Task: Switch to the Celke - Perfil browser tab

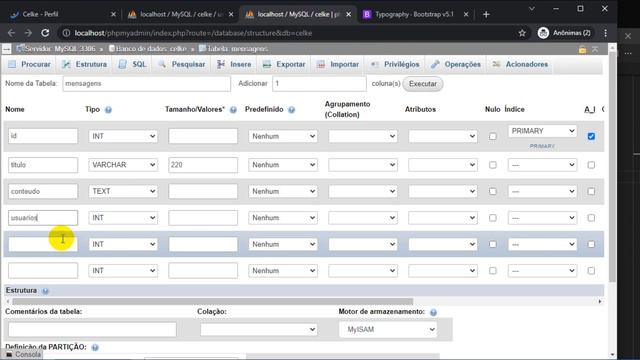Action: [x=61, y=14]
